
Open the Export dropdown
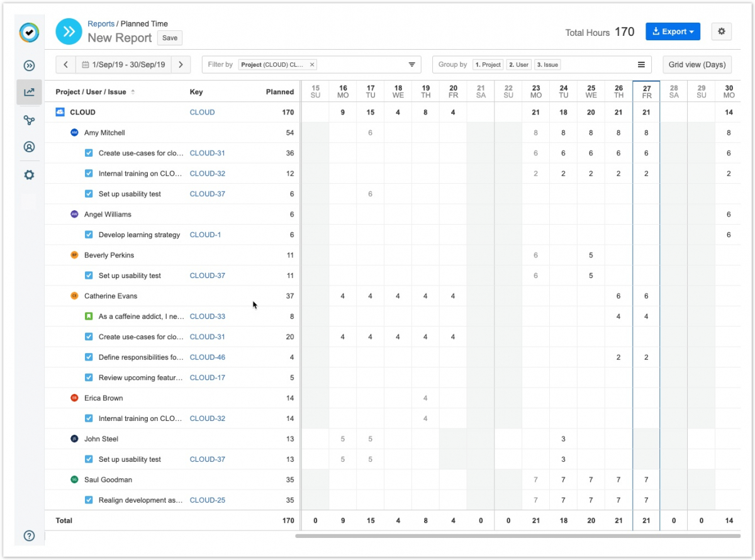click(x=673, y=31)
